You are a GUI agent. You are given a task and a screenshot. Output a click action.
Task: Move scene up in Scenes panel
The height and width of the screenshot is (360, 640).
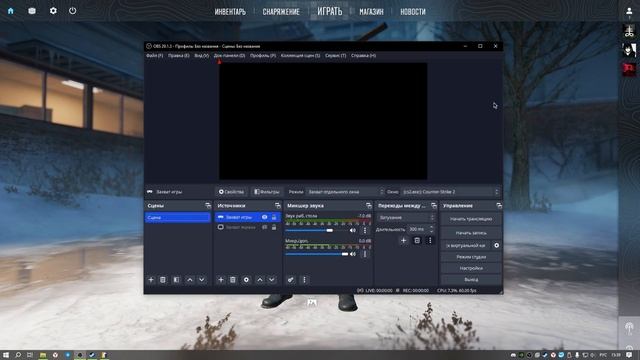[189, 280]
